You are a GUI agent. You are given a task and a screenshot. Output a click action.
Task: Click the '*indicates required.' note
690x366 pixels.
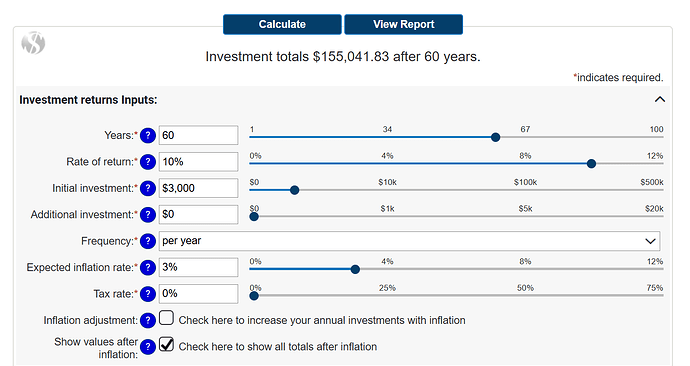(x=618, y=77)
